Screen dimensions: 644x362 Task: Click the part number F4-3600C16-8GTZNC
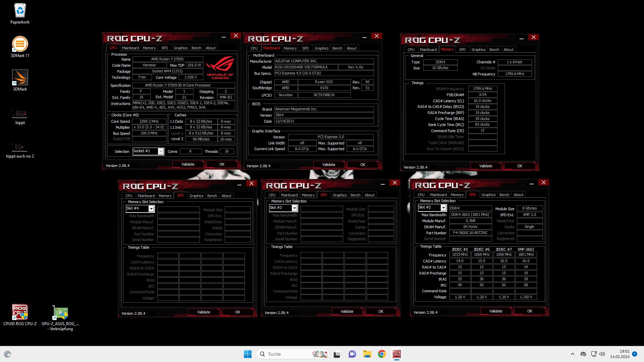(470, 233)
